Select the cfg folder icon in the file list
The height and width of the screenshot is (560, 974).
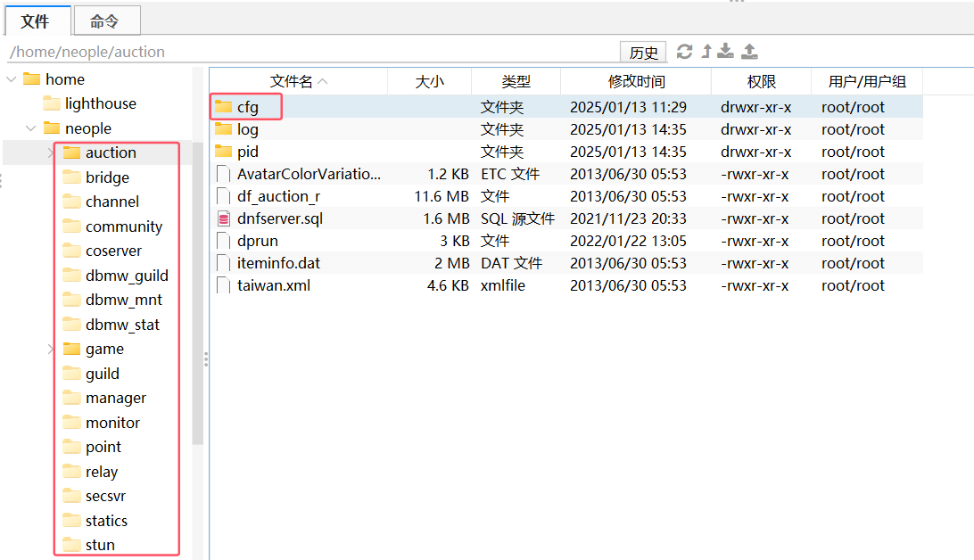pyautogui.click(x=223, y=107)
